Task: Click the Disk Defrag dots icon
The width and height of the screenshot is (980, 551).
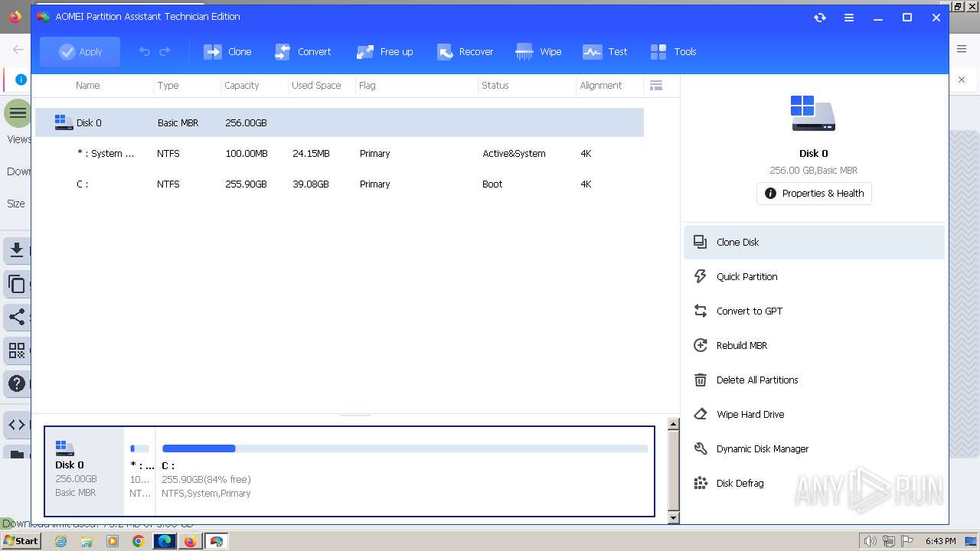Action: click(x=700, y=483)
